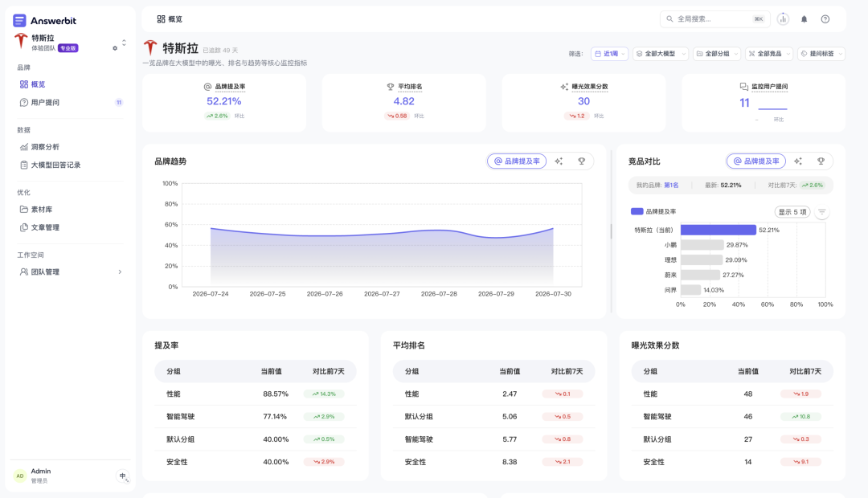Click 88.57% value in 提及率 table
Screen dimensions: 868x498
point(276,394)
